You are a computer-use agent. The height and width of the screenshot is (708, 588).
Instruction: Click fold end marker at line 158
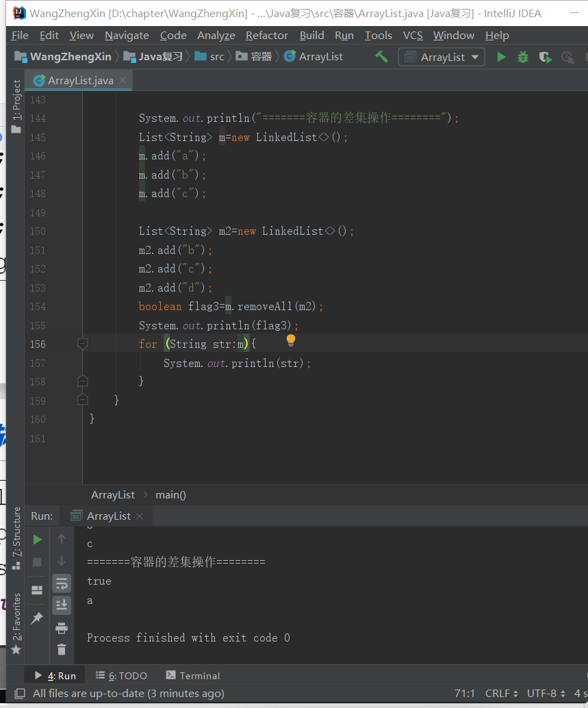point(82,381)
